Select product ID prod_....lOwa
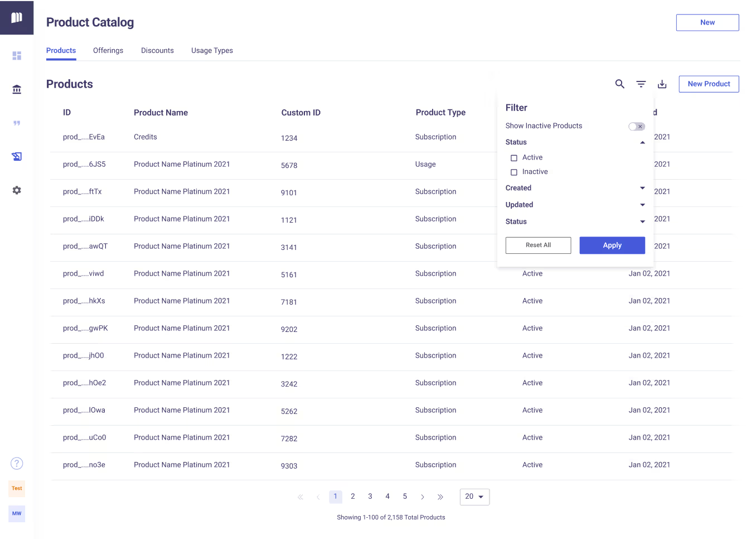 pos(84,411)
